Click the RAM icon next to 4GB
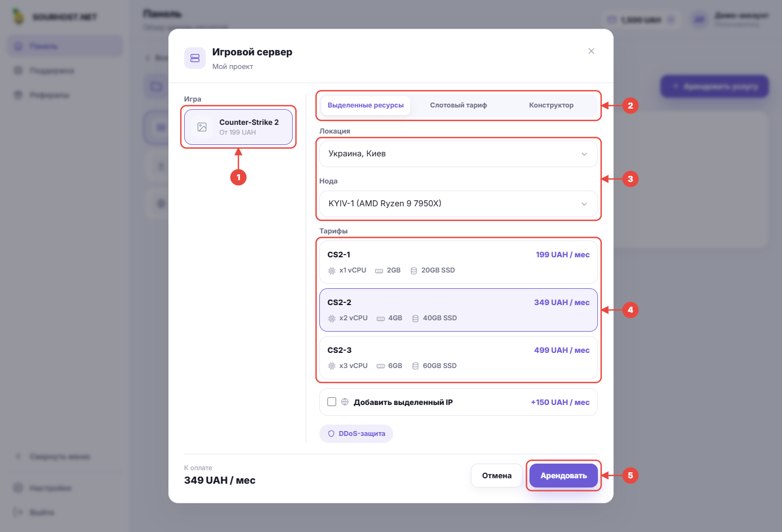782x532 pixels. (381, 318)
